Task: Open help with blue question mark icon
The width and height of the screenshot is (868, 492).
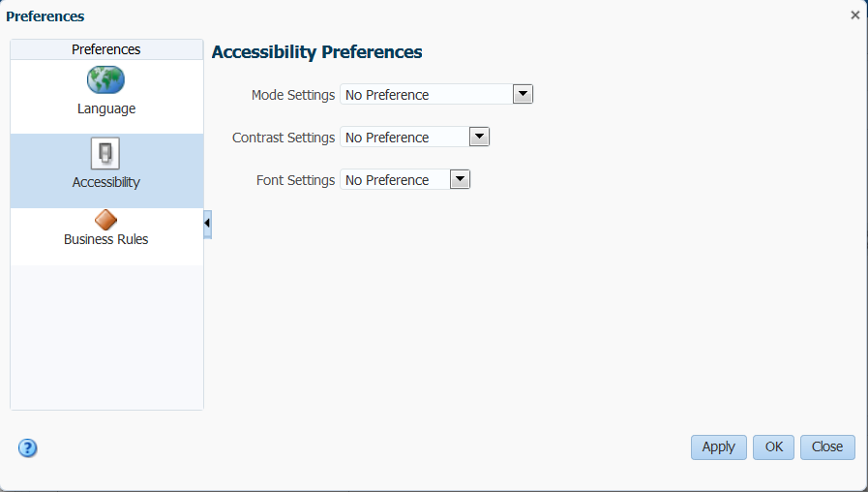Action: 28,447
